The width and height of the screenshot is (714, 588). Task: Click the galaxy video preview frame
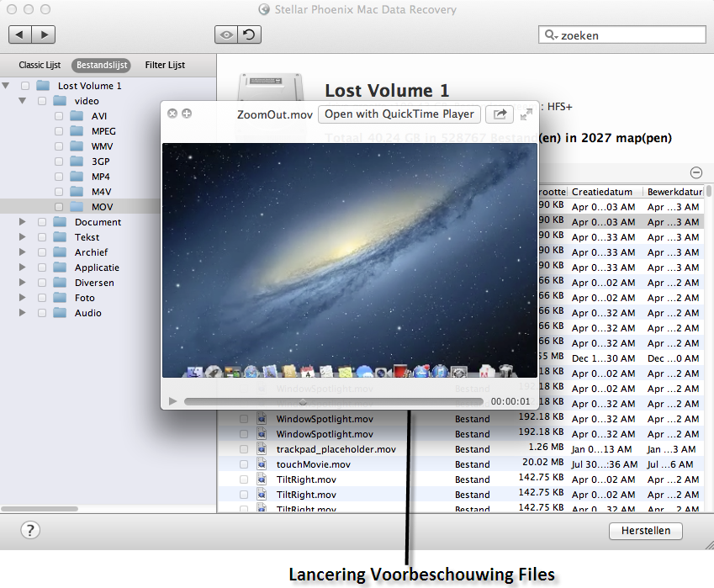[350, 260]
